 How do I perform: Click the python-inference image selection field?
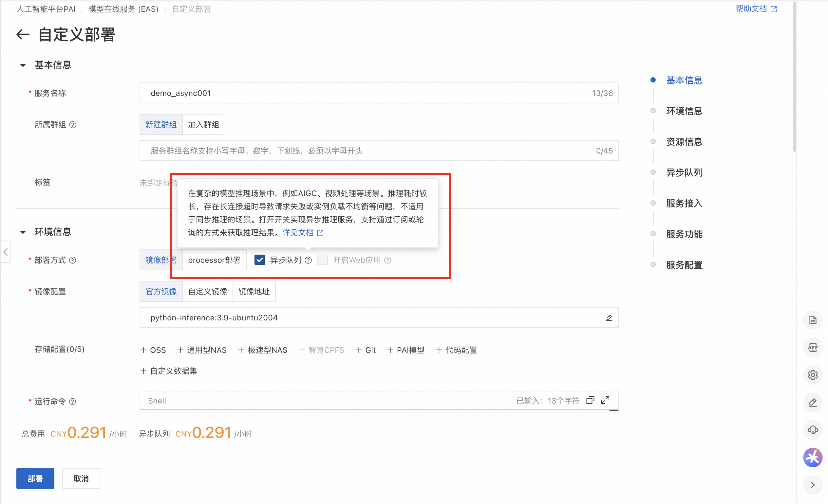point(379,318)
